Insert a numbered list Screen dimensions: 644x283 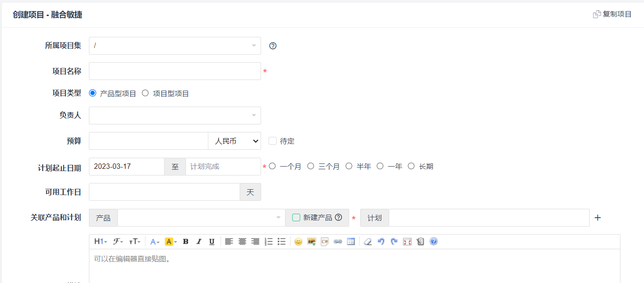coord(269,242)
